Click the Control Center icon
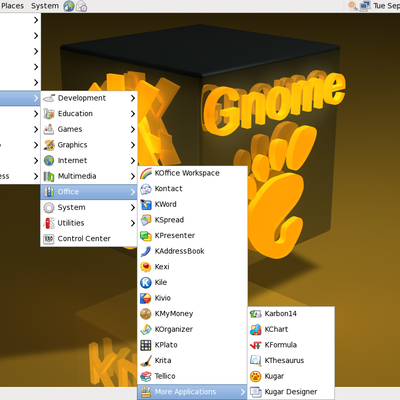400x400 pixels. [49, 239]
